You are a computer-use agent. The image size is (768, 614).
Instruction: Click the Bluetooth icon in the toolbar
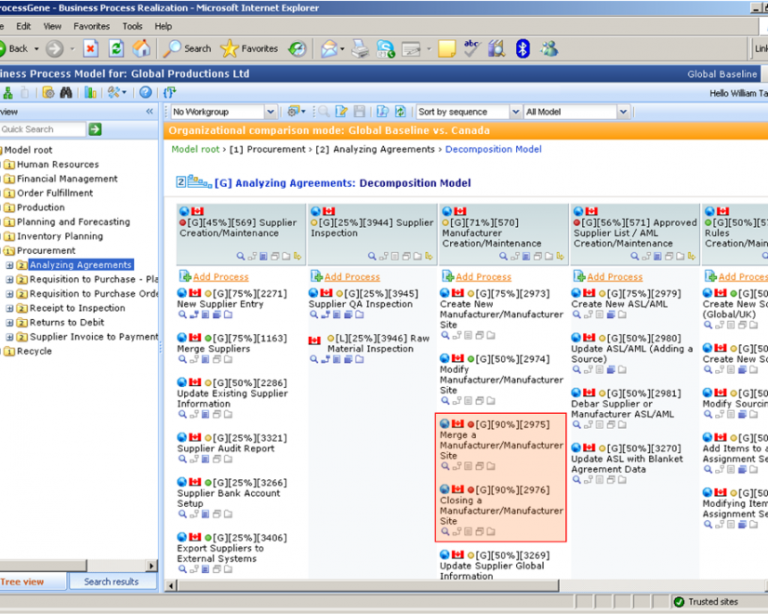click(x=522, y=48)
